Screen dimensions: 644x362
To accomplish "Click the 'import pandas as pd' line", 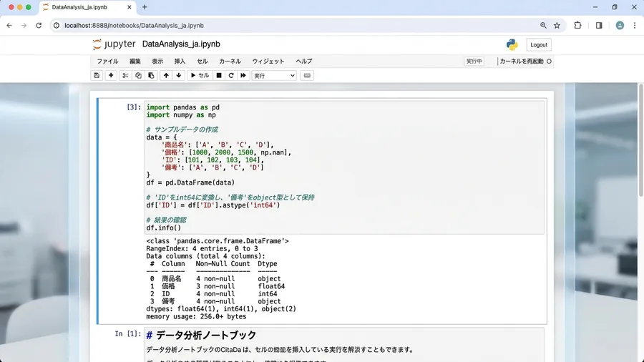I will (x=182, y=107).
